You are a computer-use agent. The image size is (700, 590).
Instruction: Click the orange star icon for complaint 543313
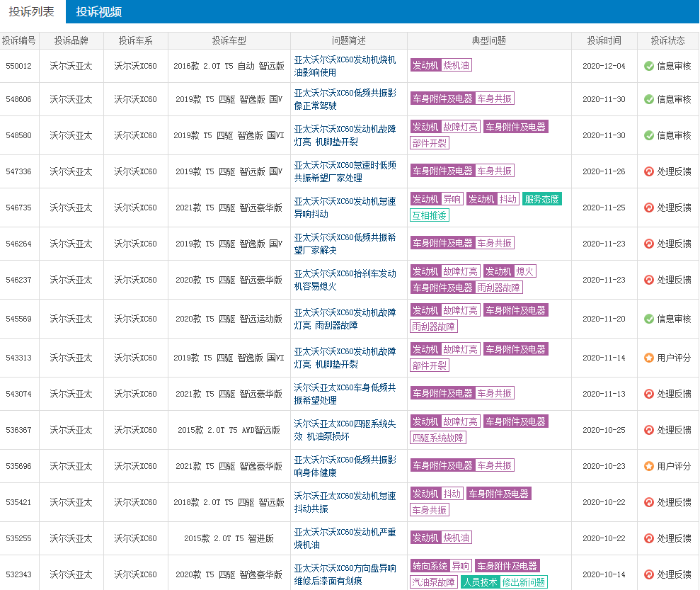click(x=649, y=358)
